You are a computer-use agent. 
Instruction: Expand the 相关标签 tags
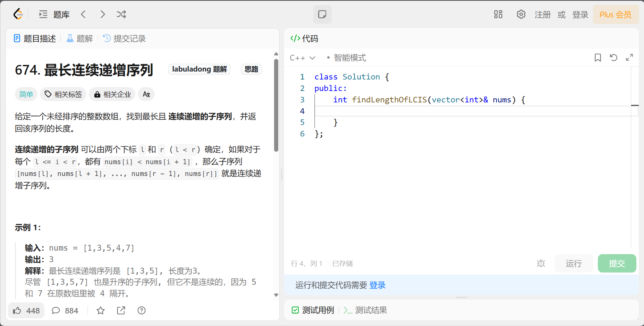tap(63, 94)
